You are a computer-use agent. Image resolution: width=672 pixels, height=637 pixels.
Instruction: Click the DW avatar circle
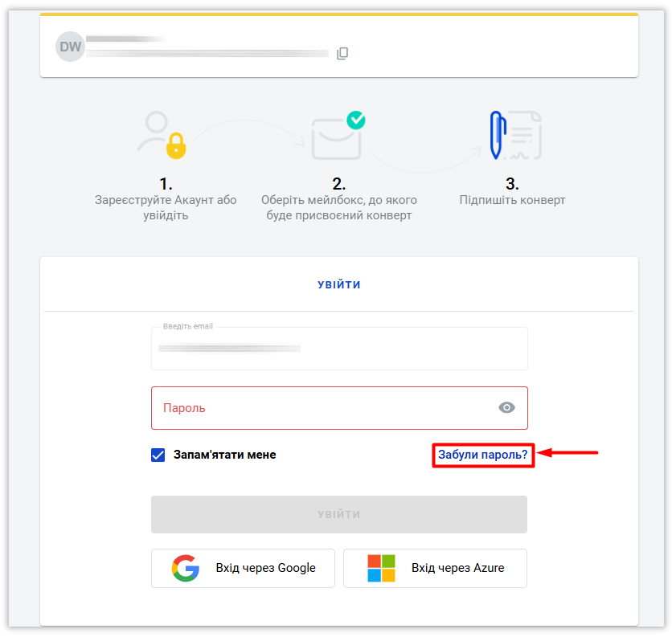click(x=70, y=47)
